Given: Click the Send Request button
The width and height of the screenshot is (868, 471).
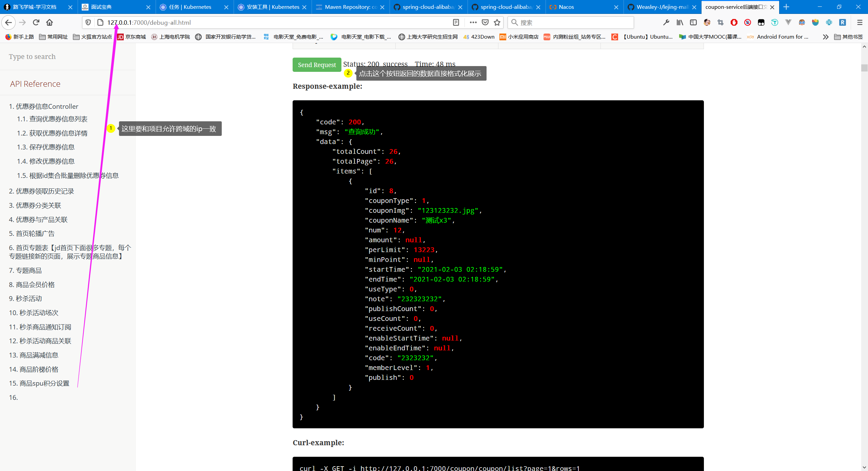Looking at the screenshot, I should (x=317, y=65).
